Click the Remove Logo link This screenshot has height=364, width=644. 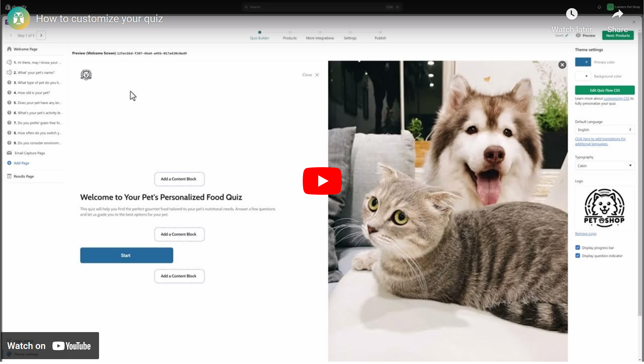[585, 234]
